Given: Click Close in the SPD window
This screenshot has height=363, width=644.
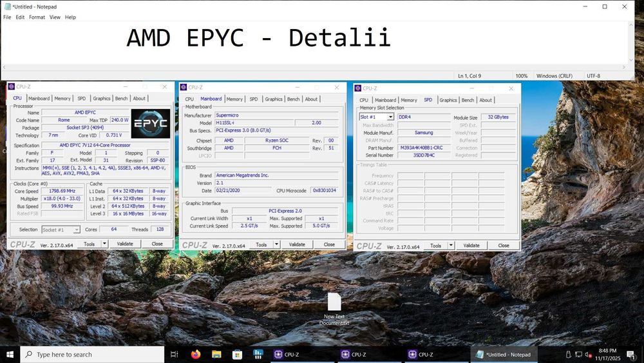Looking at the screenshot, I should [x=504, y=246].
